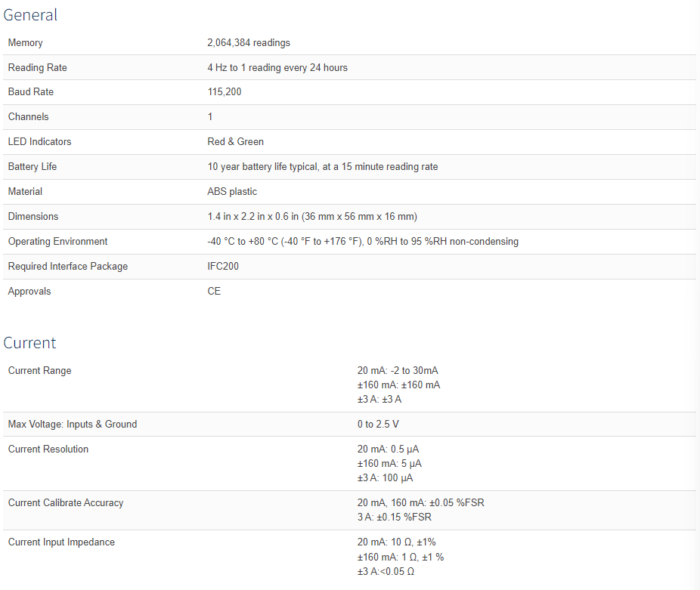
Task: Click the General section heading
Action: coord(30,15)
